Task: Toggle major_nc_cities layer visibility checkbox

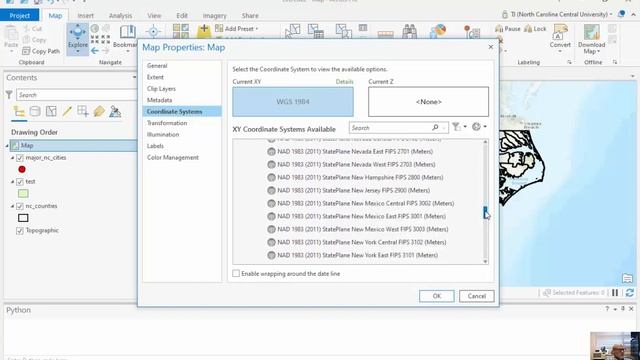Action: [x=20, y=158]
